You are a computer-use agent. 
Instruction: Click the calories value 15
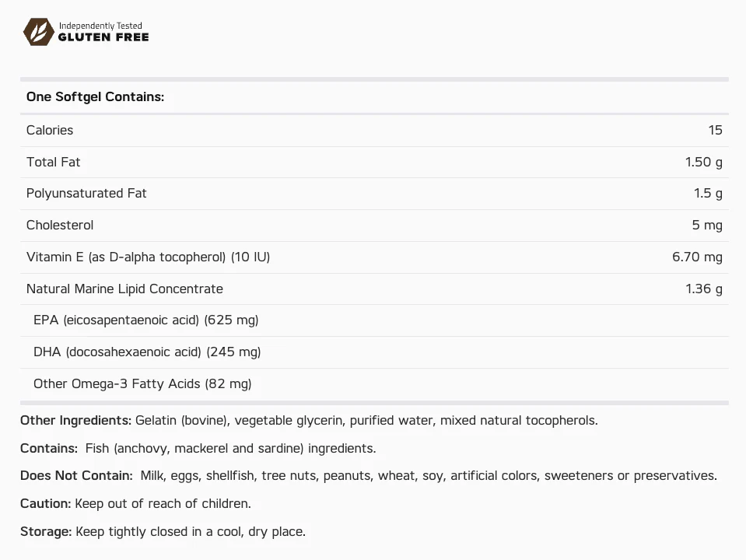point(715,130)
